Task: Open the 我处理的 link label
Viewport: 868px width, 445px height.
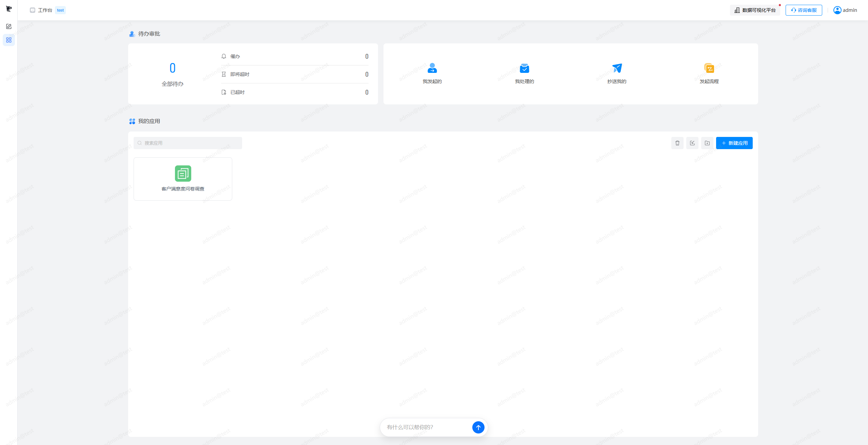Action: point(525,81)
